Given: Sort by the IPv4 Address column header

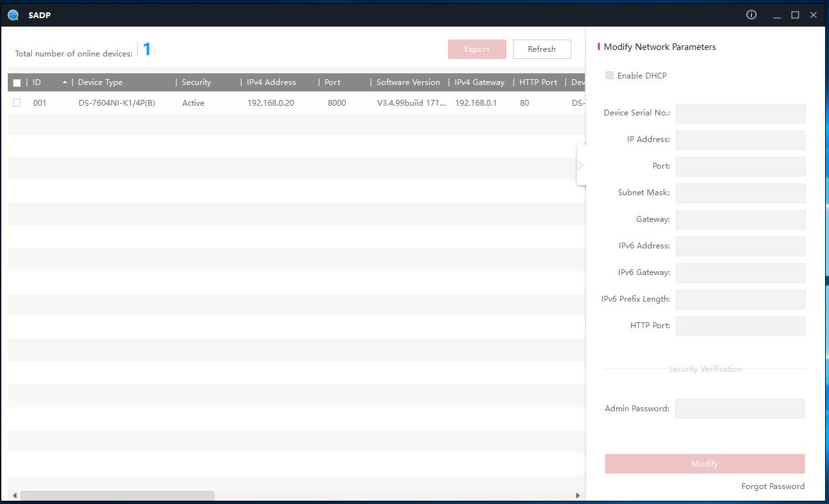Looking at the screenshot, I should pos(271,82).
